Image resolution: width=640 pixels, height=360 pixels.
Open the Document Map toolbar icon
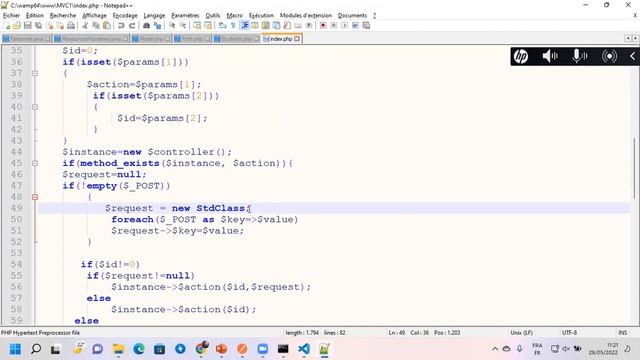pos(265,26)
